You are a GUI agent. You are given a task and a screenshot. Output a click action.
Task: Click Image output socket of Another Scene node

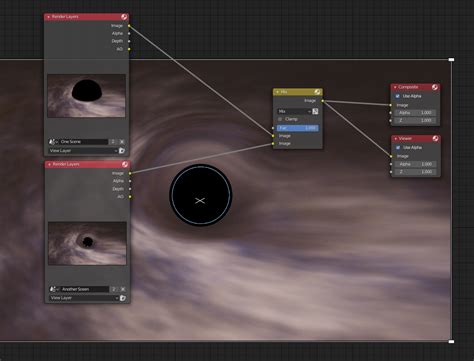pyautogui.click(x=130, y=173)
